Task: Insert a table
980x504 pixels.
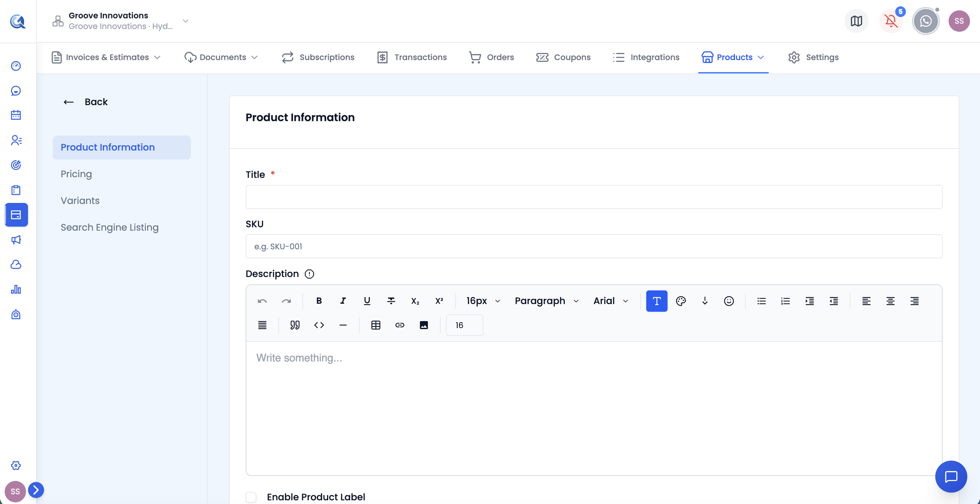Action: 376,325
